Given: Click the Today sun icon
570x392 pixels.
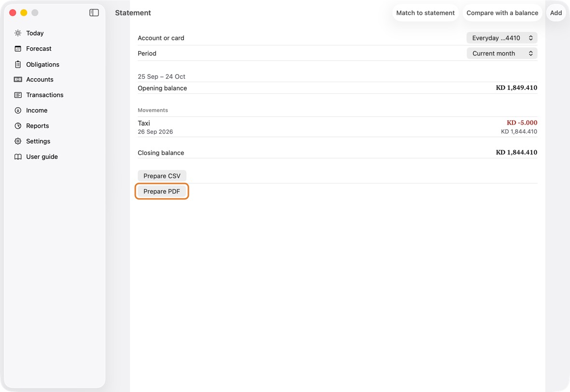Looking at the screenshot, I should (18, 33).
